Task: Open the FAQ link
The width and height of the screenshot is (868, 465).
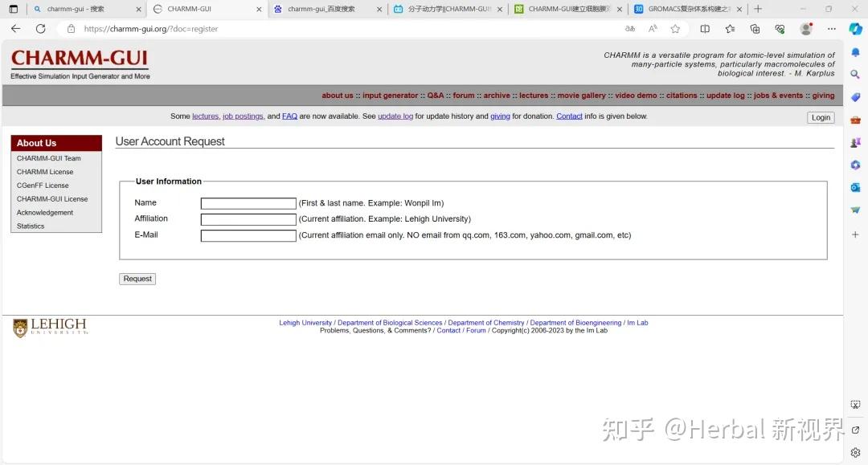Action: tap(289, 116)
